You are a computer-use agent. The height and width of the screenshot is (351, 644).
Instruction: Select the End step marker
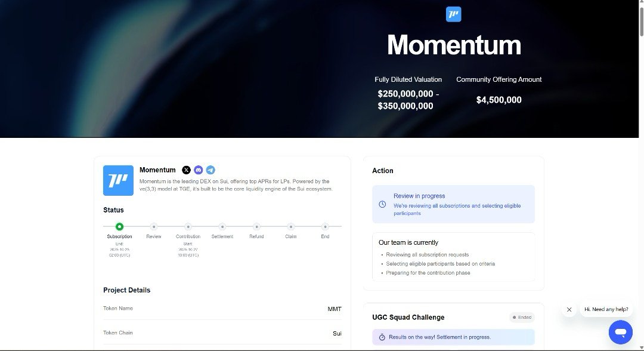click(325, 227)
